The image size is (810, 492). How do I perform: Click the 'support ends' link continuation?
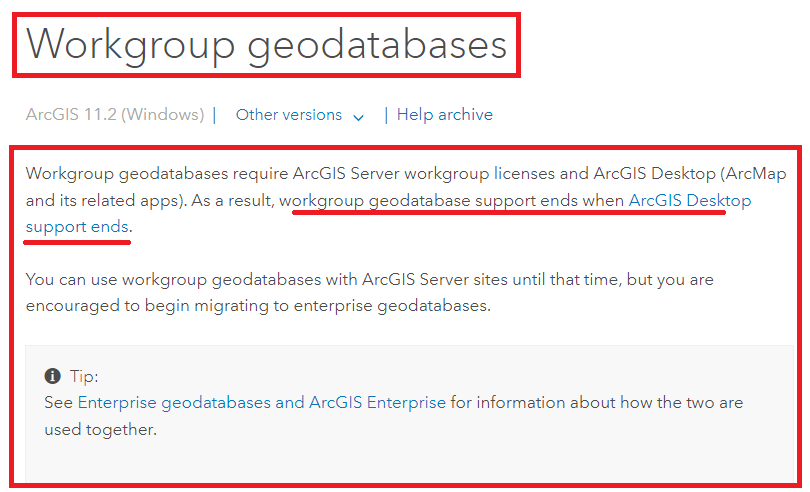coord(77,227)
